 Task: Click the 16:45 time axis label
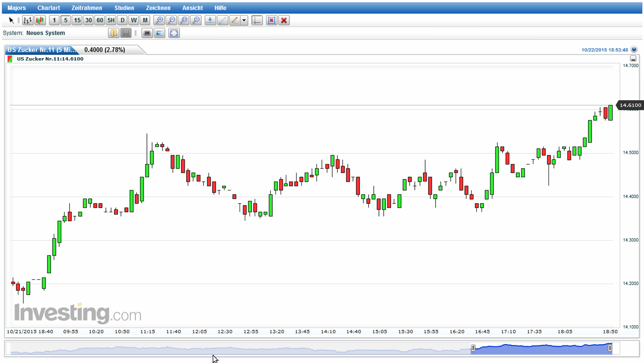click(483, 332)
